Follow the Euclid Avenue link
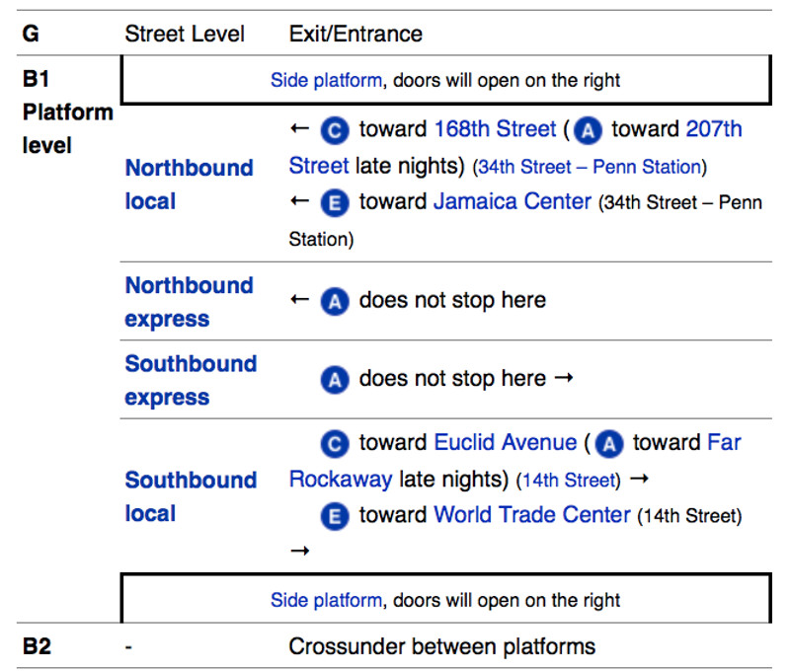790x672 pixels. [x=505, y=442]
